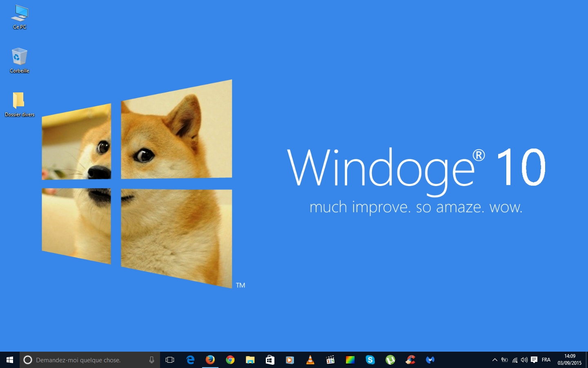This screenshot has height=368, width=588.
Task: Select the Dossier divers folder
Action: (x=20, y=104)
